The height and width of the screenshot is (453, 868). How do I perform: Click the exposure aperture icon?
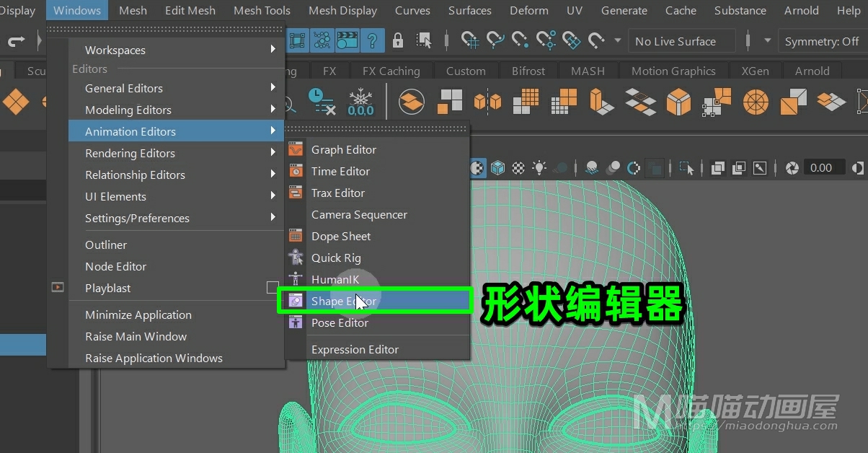(792, 168)
